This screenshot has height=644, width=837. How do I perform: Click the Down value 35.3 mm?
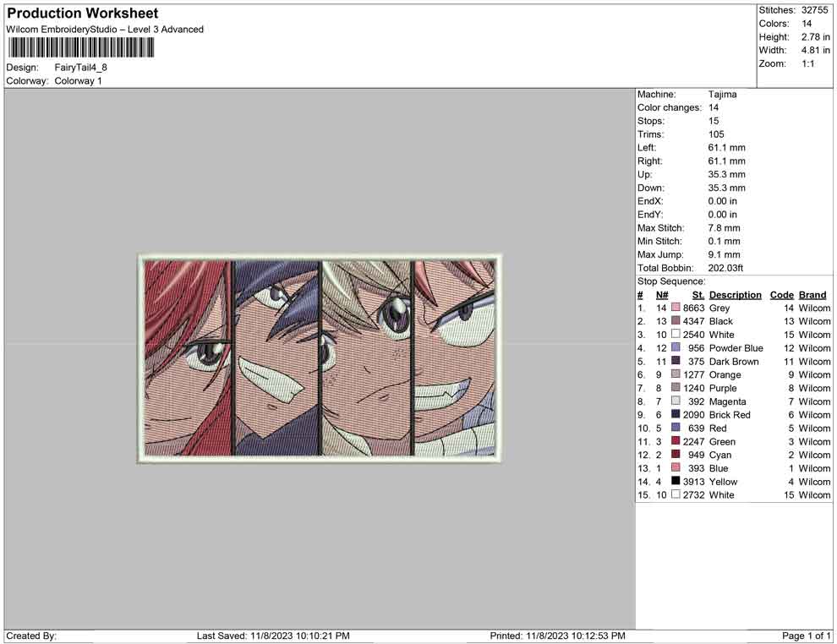point(726,188)
